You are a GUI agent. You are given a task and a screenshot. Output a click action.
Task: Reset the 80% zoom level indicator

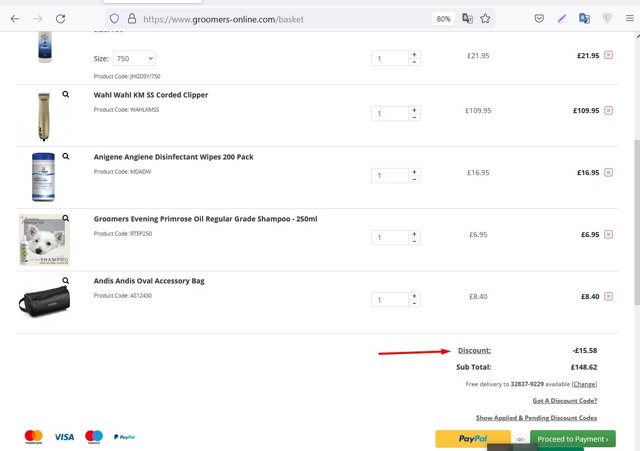coord(443,19)
